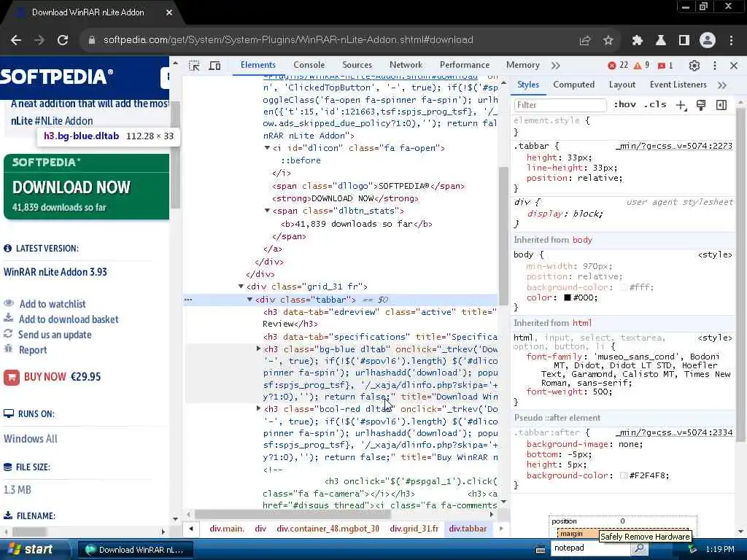Open the Event Listeners pane tab
Screen dimensions: 747x560
tap(678, 85)
